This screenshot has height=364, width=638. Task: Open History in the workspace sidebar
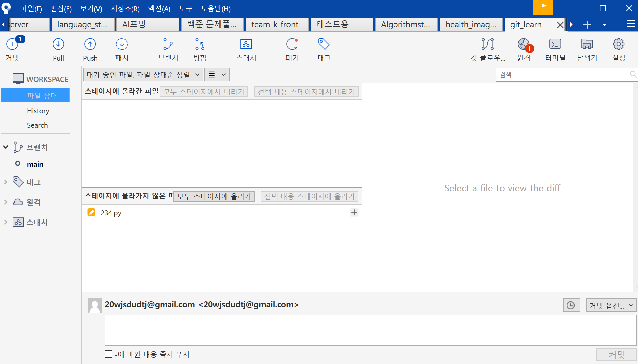pyautogui.click(x=38, y=111)
